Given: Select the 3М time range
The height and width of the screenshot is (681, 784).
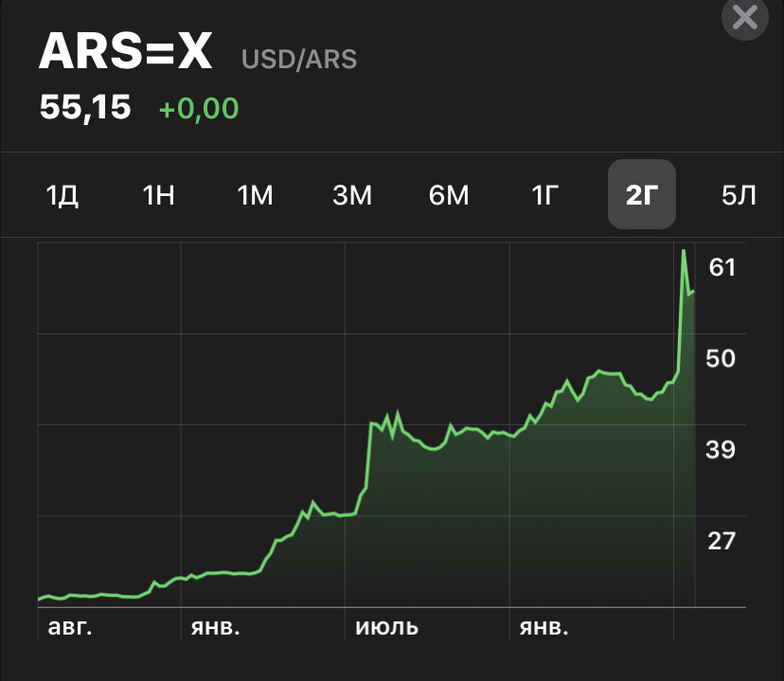Looking at the screenshot, I should [352, 195].
